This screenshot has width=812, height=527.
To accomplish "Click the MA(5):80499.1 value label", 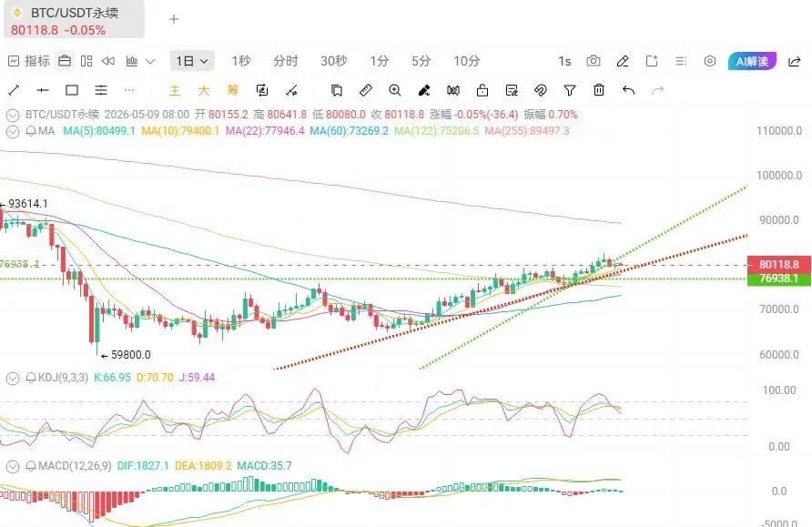I will tap(99, 131).
